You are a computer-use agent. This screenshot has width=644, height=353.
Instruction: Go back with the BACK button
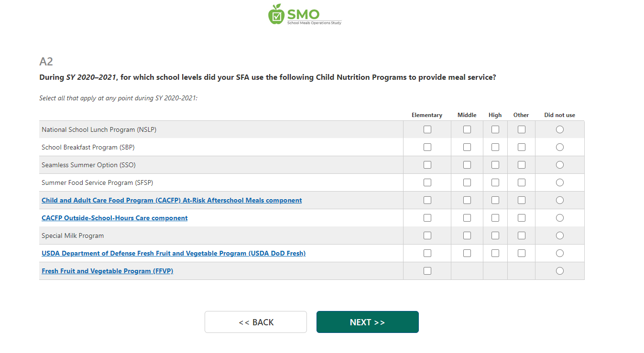256,322
